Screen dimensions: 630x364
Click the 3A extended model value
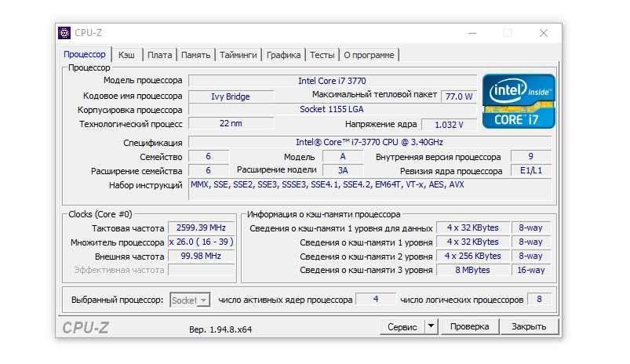click(x=343, y=170)
